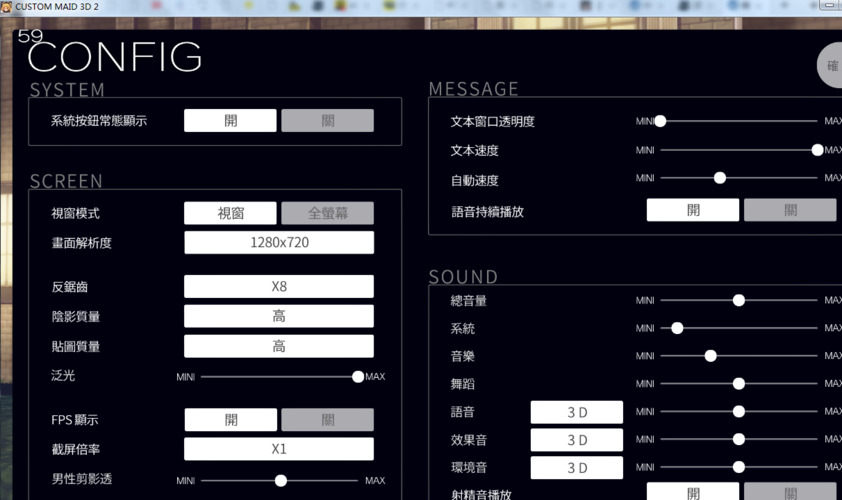Viewport: 842px width, 500px height.
Task: Adjust the 自動速度 slider handle
Action: [x=720, y=178]
